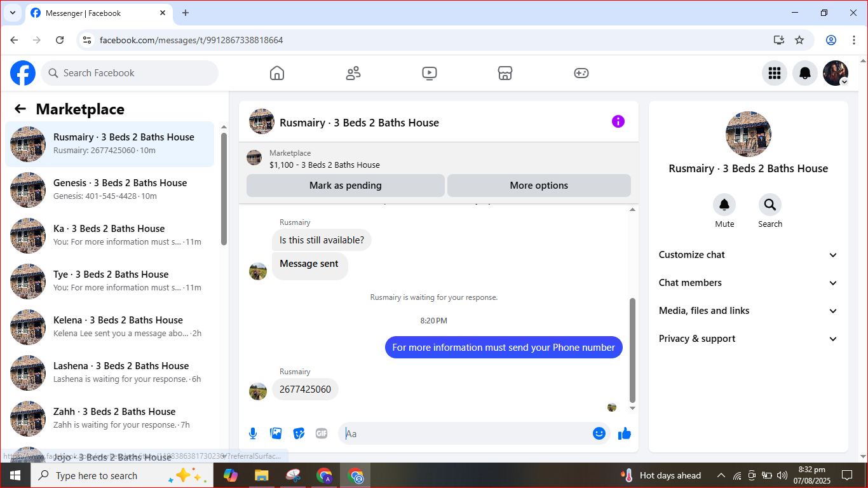The image size is (868, 488).
Task: Open the Chrome profile icon
Action: [831, 40]
